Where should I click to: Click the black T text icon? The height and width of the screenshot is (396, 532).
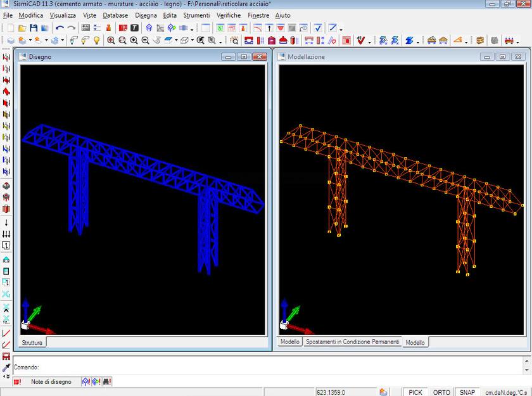(134, 28)
